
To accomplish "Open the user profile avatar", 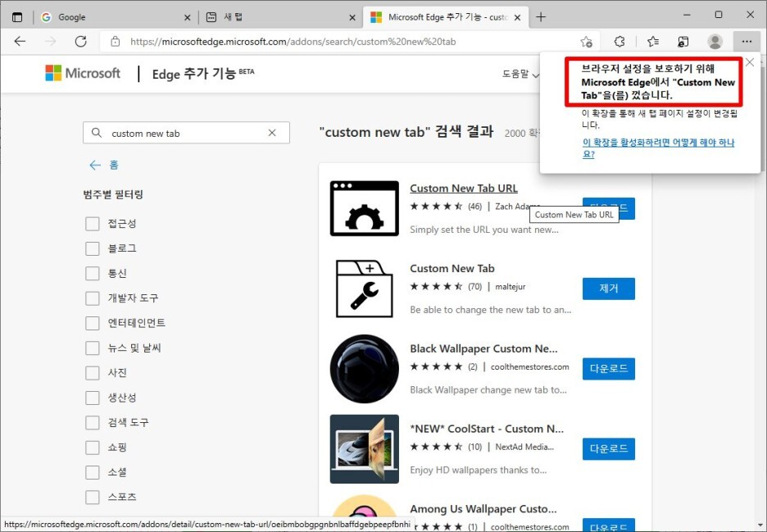I will tap(715, 42).
